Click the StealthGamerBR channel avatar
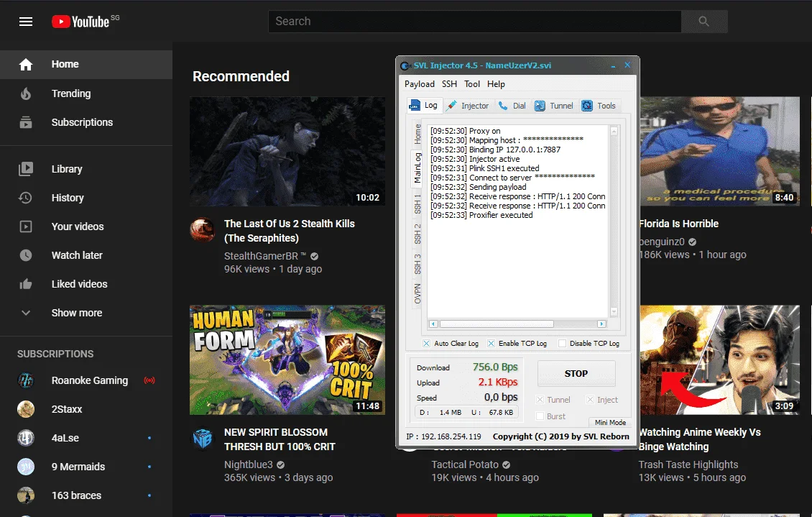The width and height of the screenshot is (812, 517). pyautogui.click(x=202, y=229)
